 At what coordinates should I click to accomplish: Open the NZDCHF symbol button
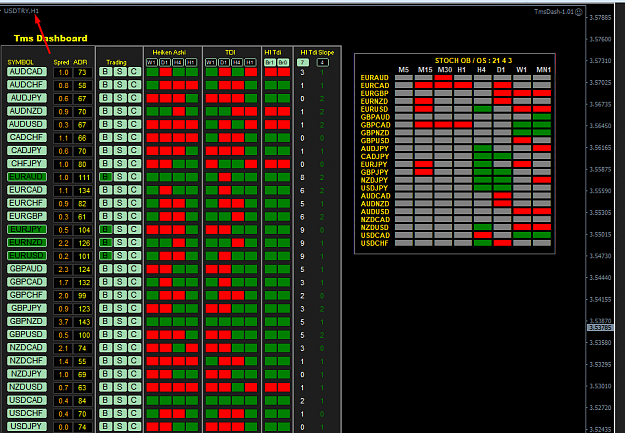tap(27, 361)
